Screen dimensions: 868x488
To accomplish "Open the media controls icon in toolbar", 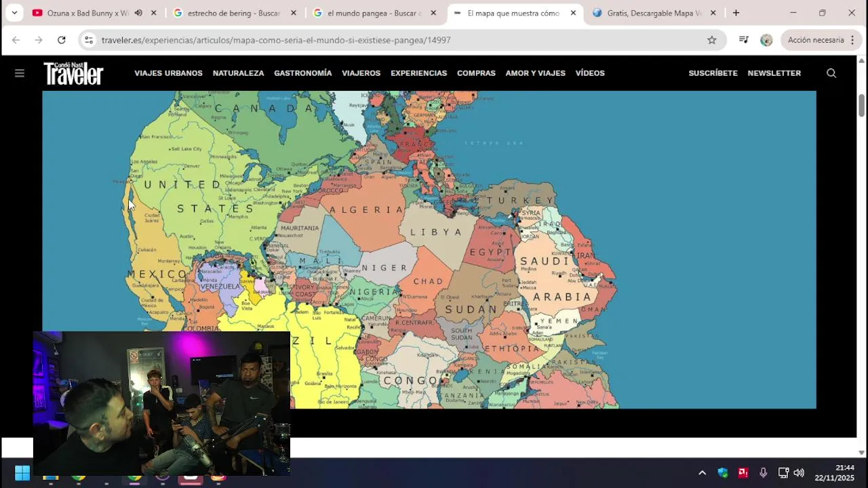I will (744, 40).
